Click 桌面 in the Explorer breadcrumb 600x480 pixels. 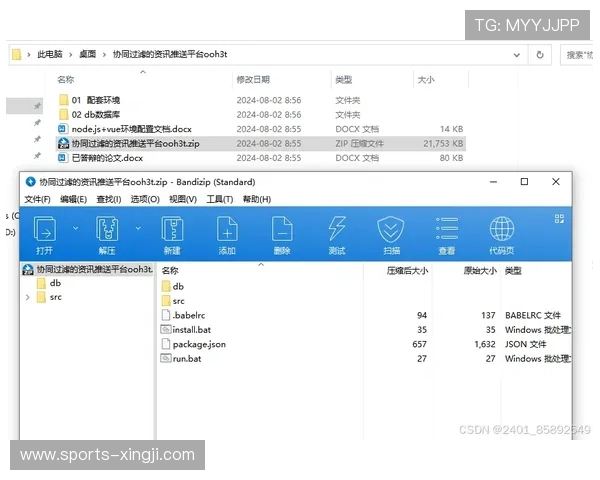(x=87, y=54)
